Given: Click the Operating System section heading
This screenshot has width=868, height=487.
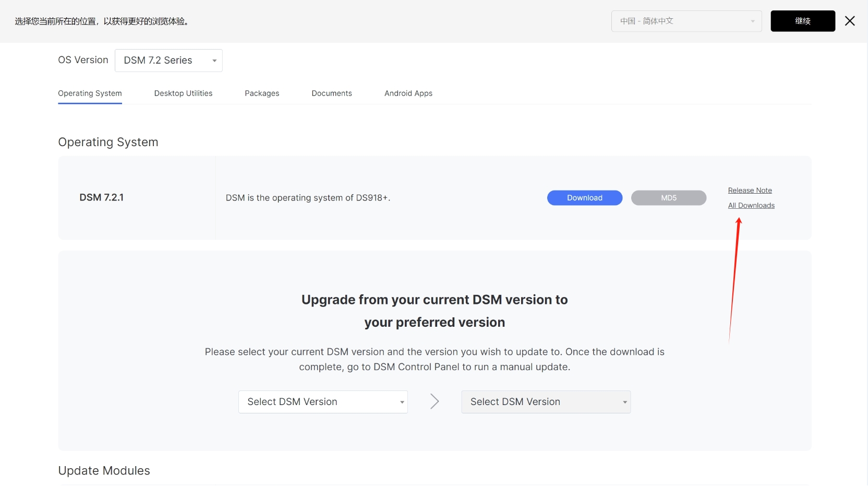Looking at the screenshot, I should (x=108, y=142).
